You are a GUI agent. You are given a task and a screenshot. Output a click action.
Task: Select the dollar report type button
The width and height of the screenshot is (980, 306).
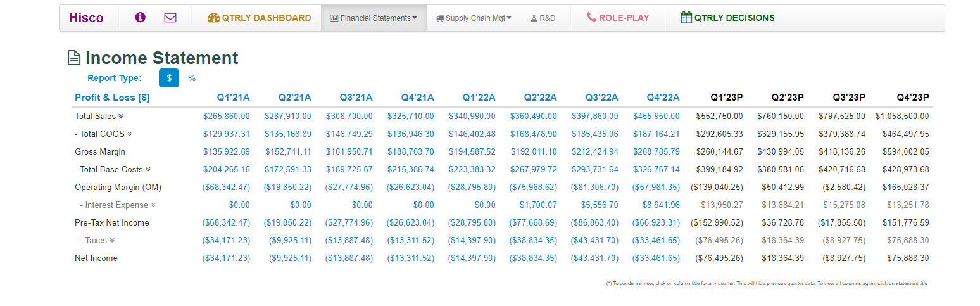pyautogui.click(x=169, y=78)
